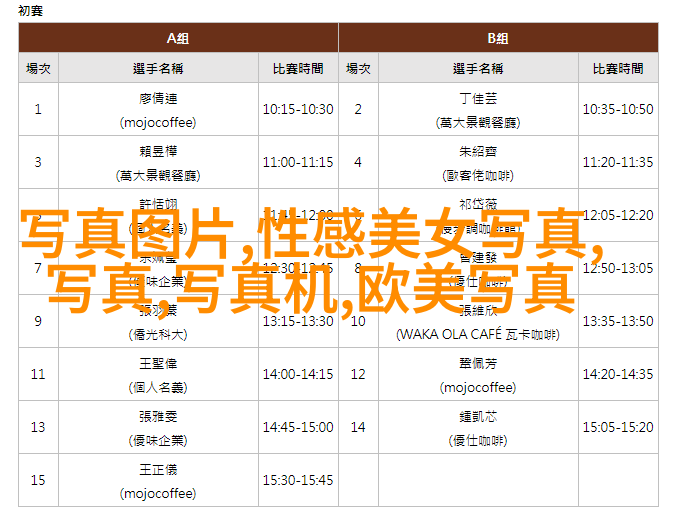This screenshot has width=694, height=509.
Task: Click the 15:05-15:20 match time
Action: pos(618,427)
